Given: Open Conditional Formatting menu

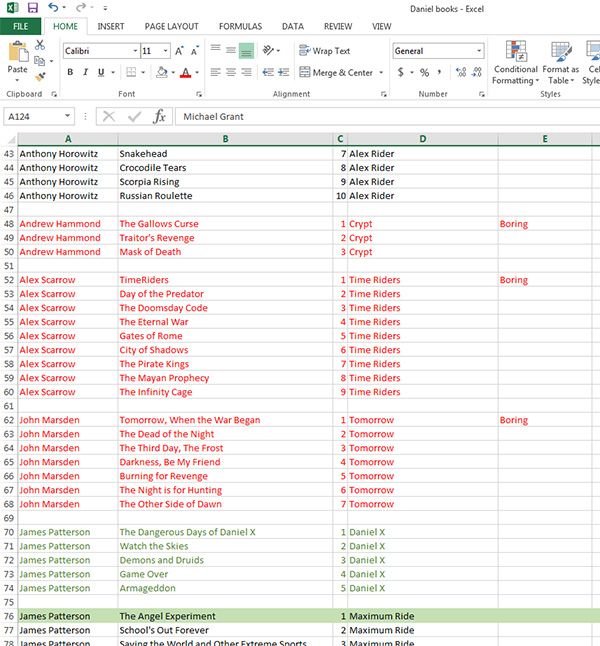Looking at the screenshot, I should [516, 63].
